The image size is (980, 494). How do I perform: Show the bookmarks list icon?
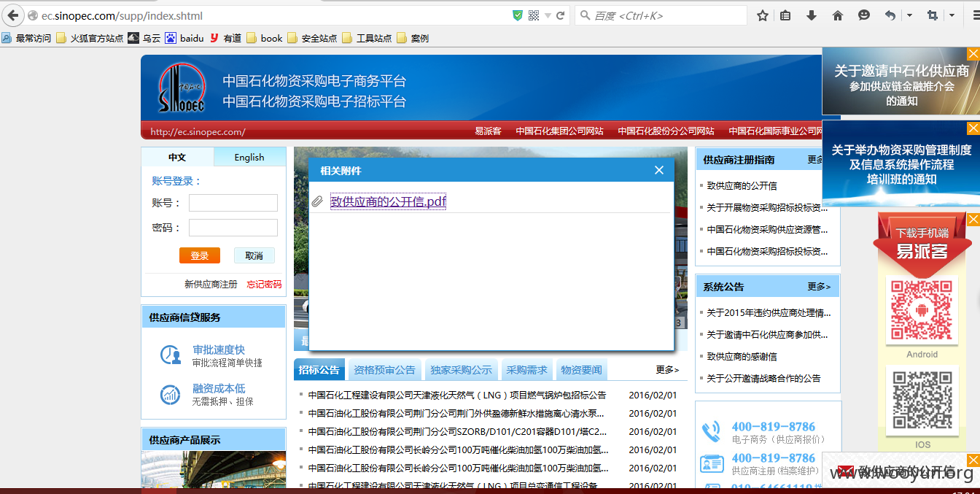click(x=785, y=15)
